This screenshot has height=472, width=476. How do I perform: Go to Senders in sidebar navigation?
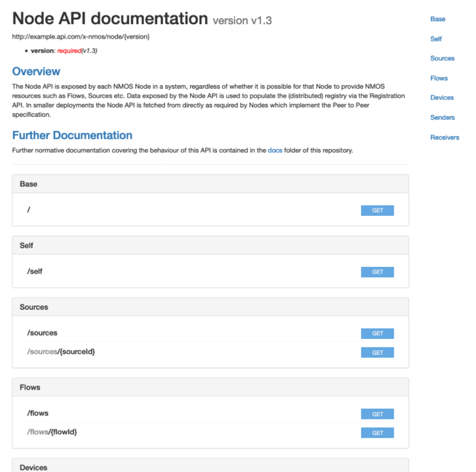[443, 117]
